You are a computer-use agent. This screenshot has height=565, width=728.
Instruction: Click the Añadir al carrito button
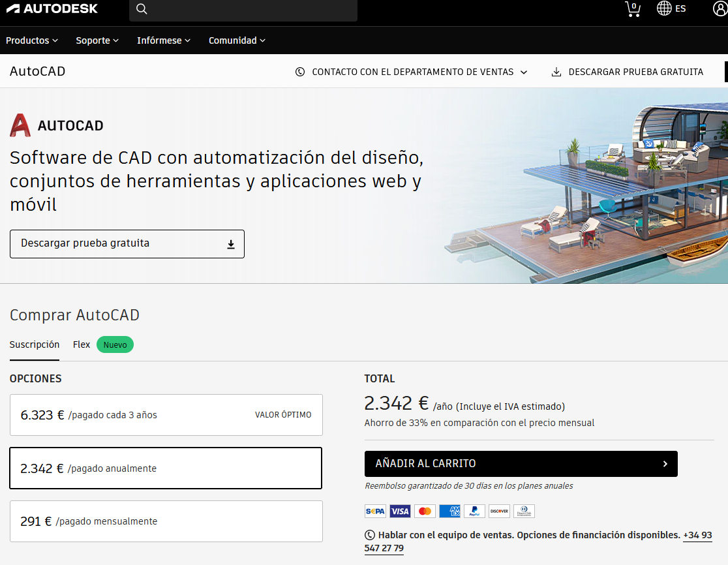coord(521,464)
